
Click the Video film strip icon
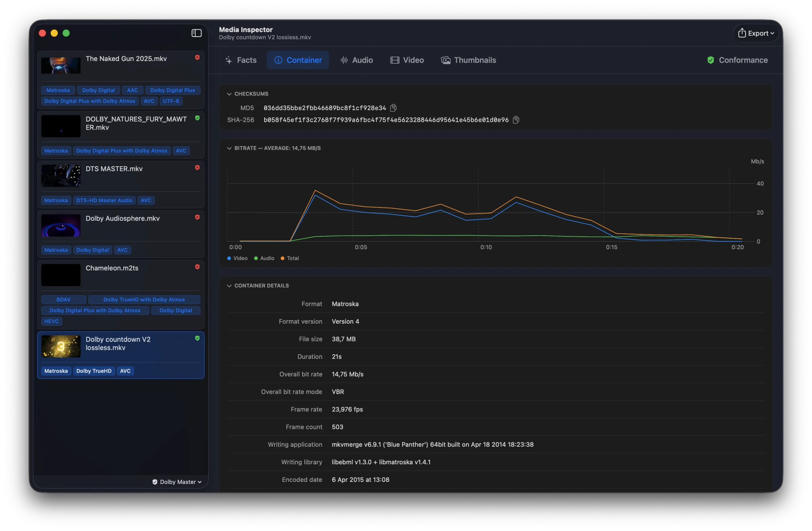tap(395, 60)
